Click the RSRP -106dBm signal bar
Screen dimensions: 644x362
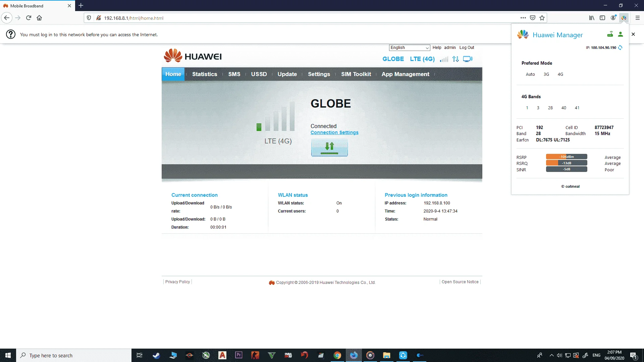(567, 157)
